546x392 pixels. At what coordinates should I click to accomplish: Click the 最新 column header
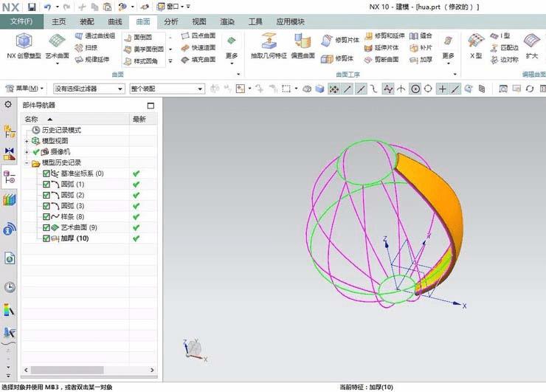coord(143,119)
